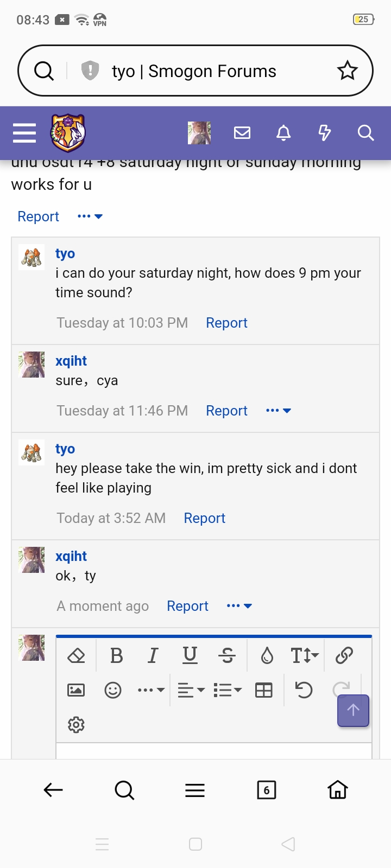Open the hamburger navigation menu
The height and width of the screenshot is (868, 391).
click(x=24, y=133)
